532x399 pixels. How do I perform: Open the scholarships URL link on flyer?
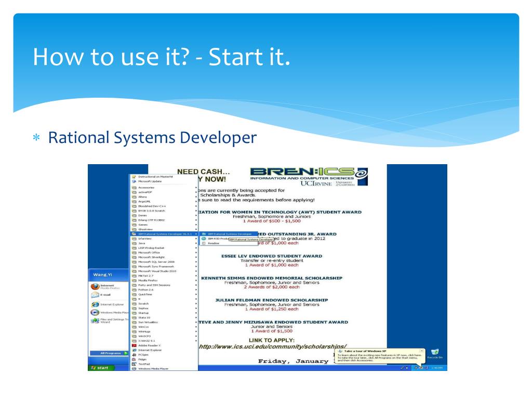click(x=272, y=347)
